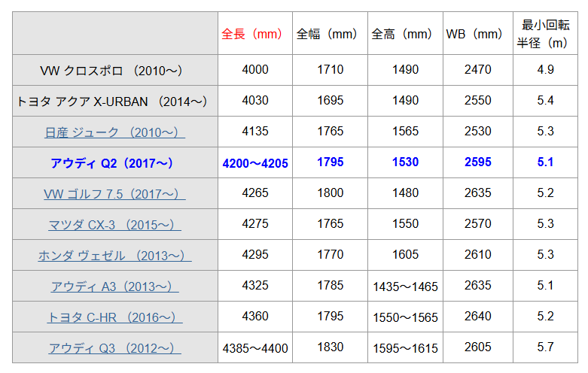Click the blue 4200〜4205 length for Q2
The width and height of the screenshot is (588, 373).
(x=255, y=163)
